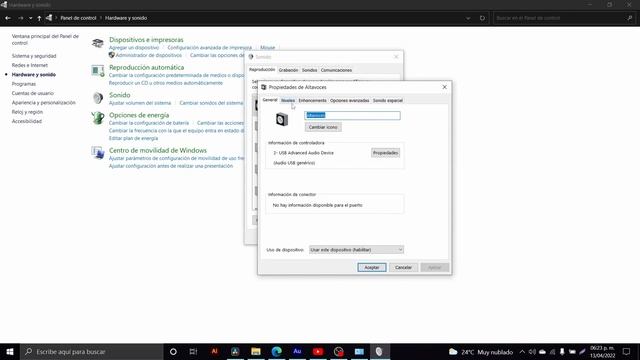The image size is (640, 360).
Task: Open Cambiar sonidos del sistema link
Action: 211,103
